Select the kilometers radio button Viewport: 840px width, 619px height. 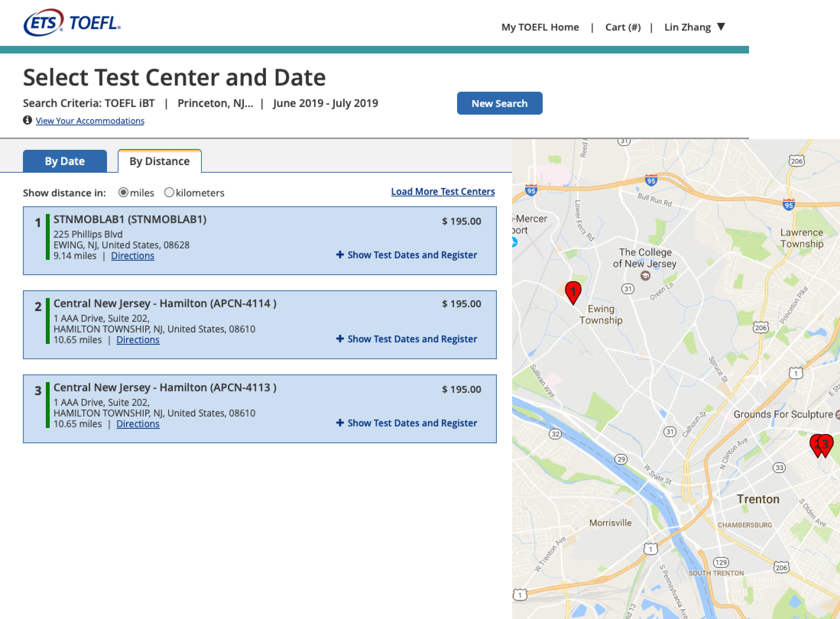(169, 193)
